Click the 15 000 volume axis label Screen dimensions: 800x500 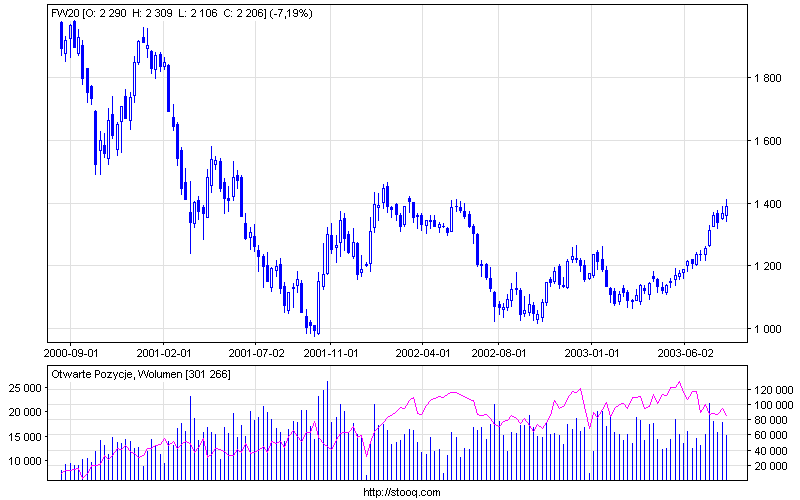pos(25,437)
